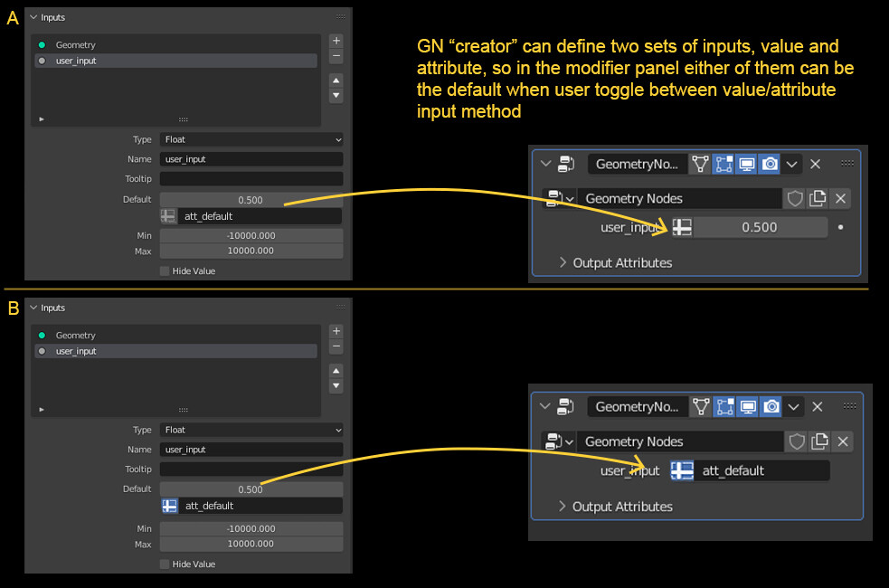Click att_default attribute field in lower modifier
889x588 pixels.
762,470
